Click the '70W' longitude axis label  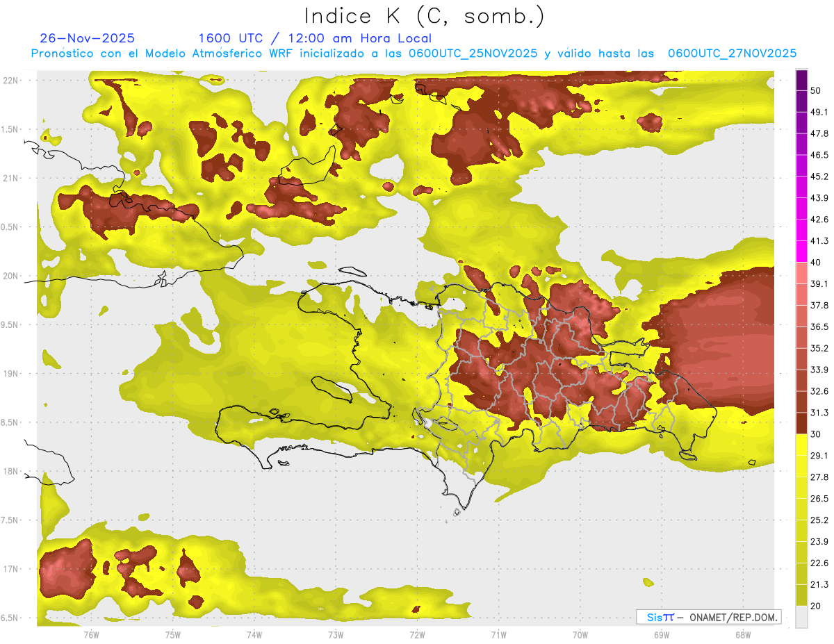click(x=580, y=634)
